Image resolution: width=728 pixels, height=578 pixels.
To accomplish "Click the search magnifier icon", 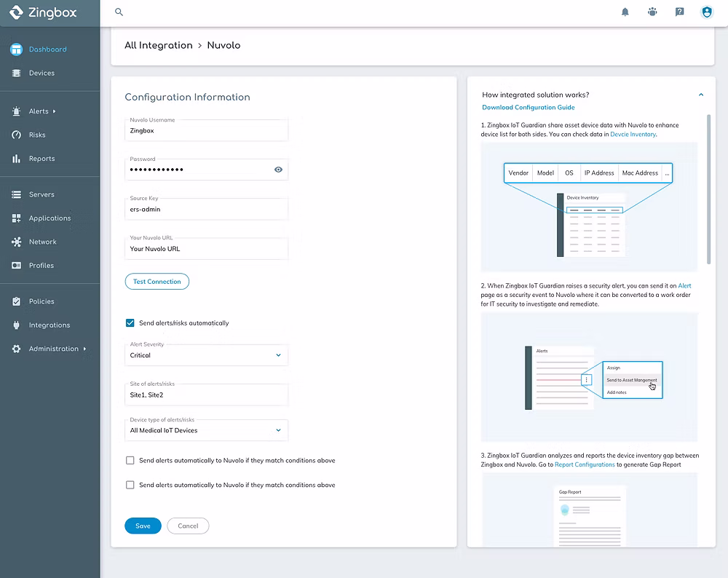I will pos(119,12).
